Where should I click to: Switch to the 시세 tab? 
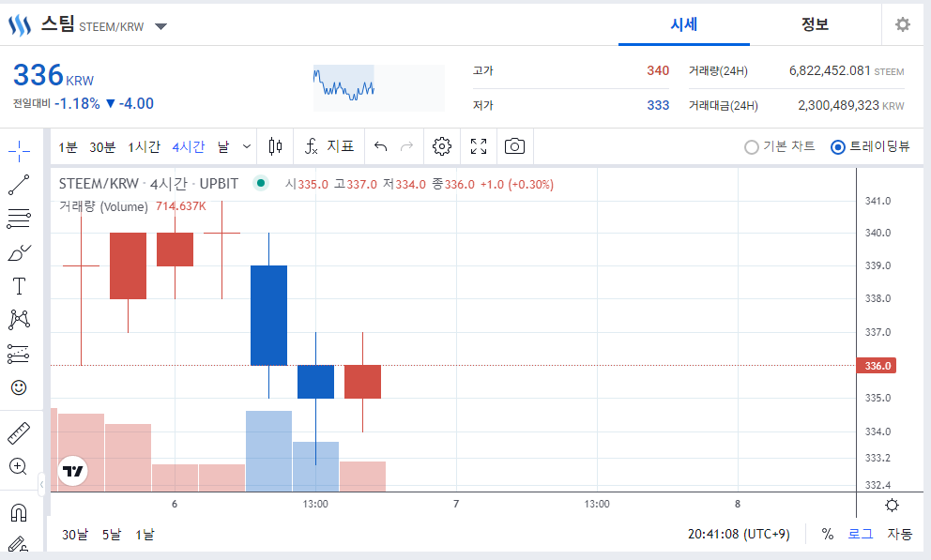click(684, 24)
